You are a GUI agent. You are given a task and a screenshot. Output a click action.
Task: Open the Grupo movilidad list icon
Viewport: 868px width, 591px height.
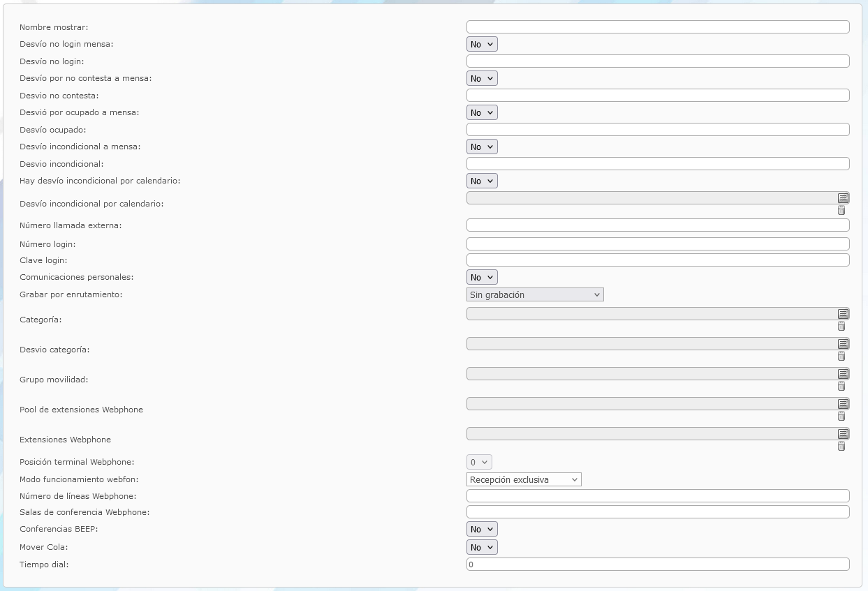843,374
